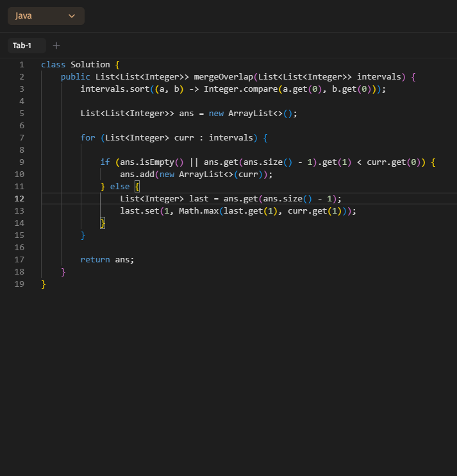Click the magenta closing brace on line 18

point(63,272)
